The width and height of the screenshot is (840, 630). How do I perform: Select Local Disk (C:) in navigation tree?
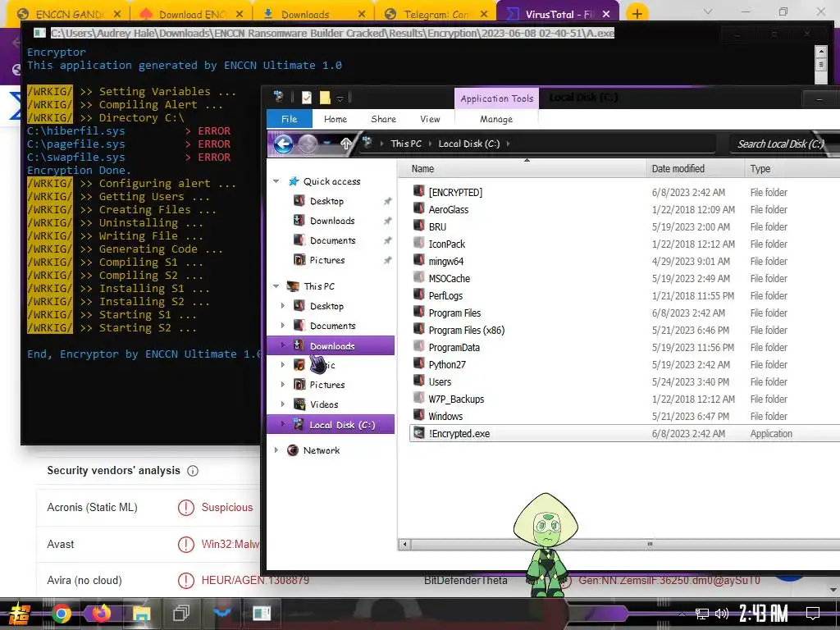(331, 425)
